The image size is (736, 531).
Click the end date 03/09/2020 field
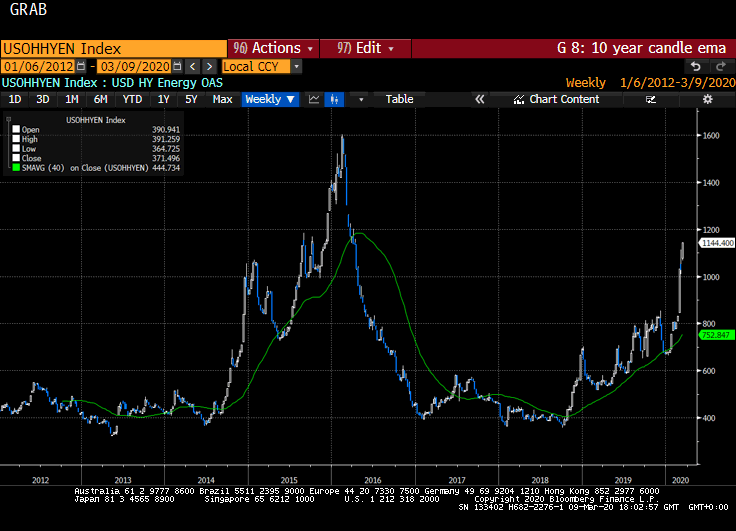pos(135,67)
